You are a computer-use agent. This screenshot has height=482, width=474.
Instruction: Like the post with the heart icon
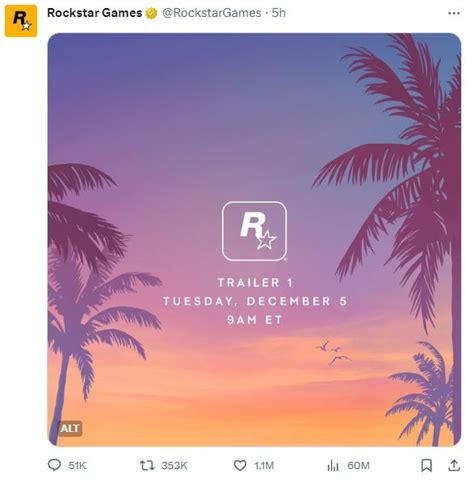[240, 465]
